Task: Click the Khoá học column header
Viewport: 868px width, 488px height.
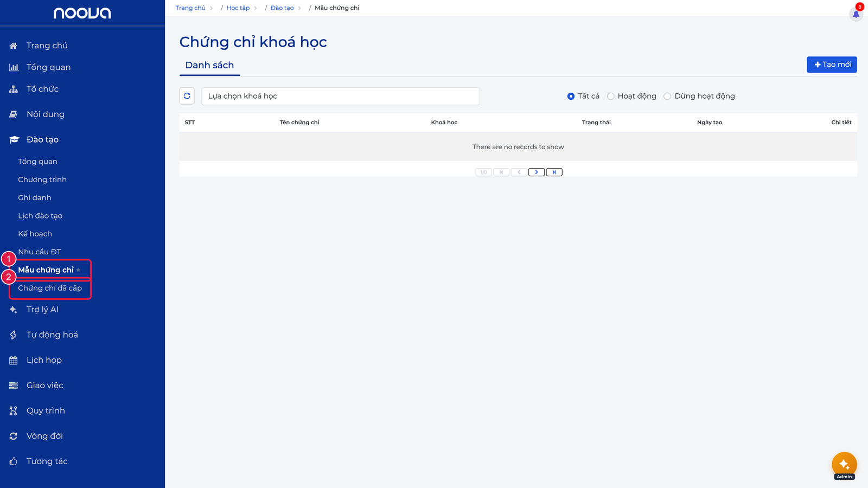Action: pos(444,123)
